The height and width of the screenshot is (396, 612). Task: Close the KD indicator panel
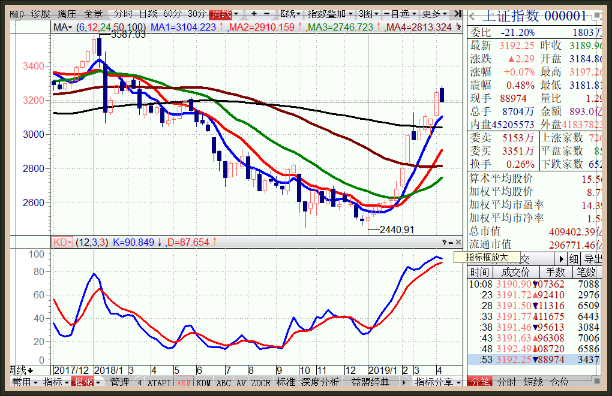click(x=459, y=242)
